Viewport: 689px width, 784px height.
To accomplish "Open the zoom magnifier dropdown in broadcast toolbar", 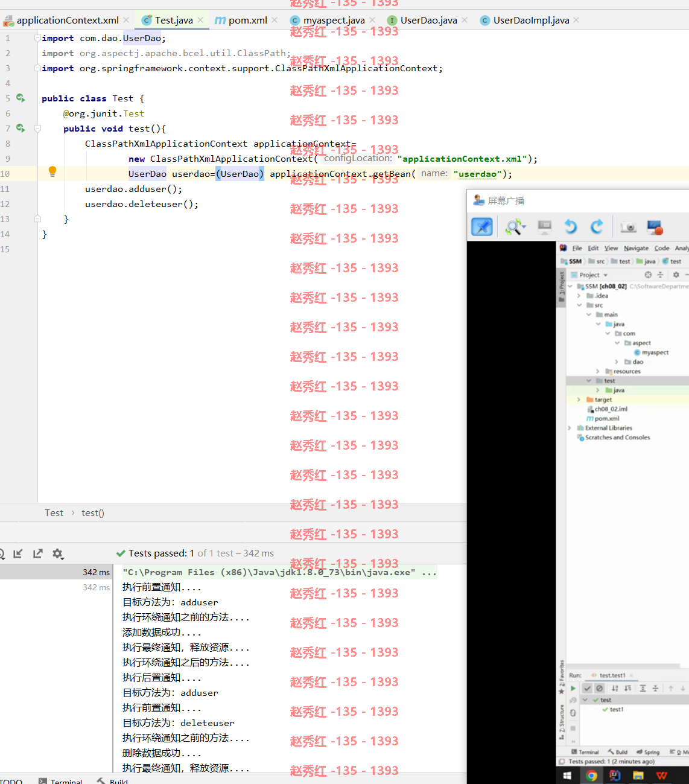I will click(x=516, y=227).
